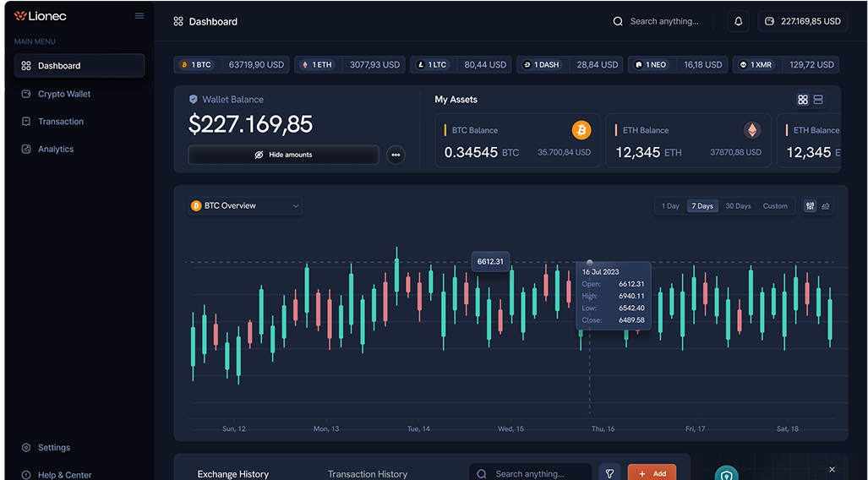Click the 63719,90 USD BTC price

click(x=256, y=65)
